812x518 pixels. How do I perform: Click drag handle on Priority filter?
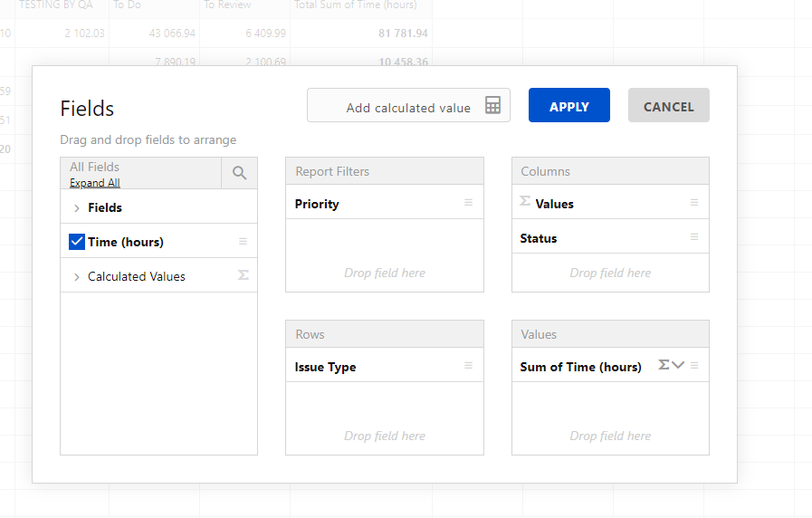469,203
